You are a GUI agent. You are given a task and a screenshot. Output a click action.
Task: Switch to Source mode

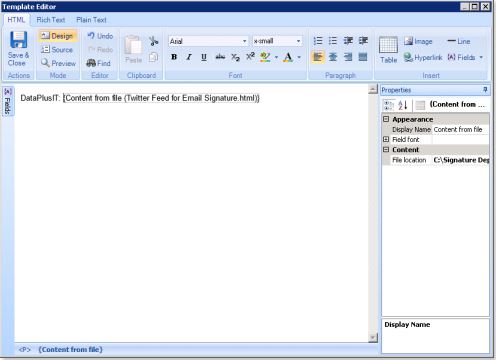pyautogui.click(x=57, y=50)
